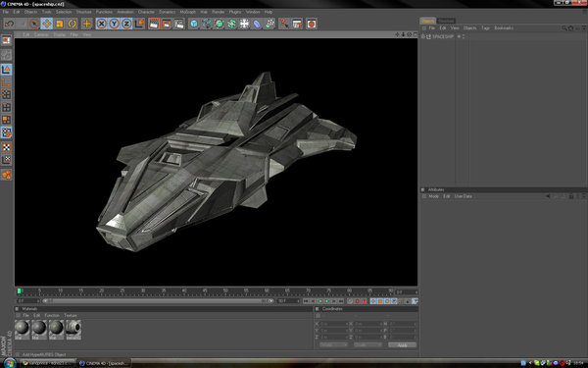Click Apply button in Coordinates panel
This screenshot has width=588, height=368.
(402, 344)
